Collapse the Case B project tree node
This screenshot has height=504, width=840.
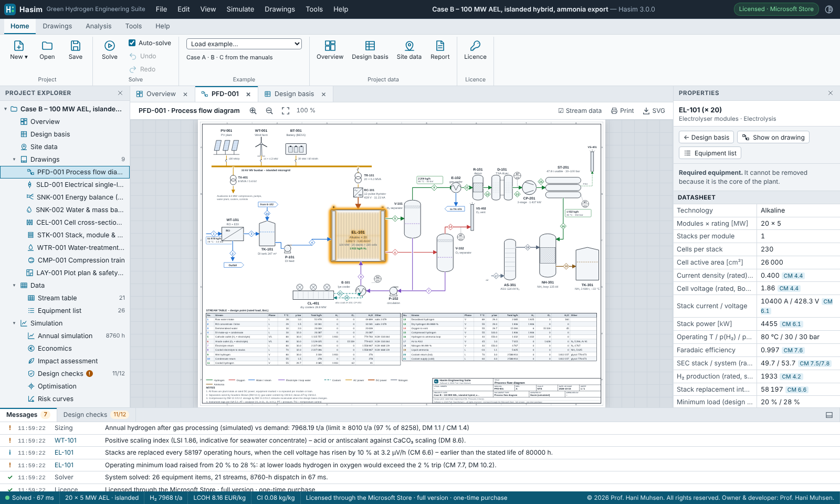click(6, 109)
